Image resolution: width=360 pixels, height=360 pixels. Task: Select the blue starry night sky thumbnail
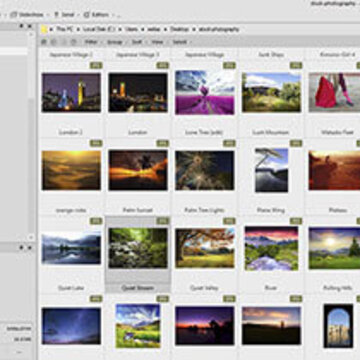point(71,326)
